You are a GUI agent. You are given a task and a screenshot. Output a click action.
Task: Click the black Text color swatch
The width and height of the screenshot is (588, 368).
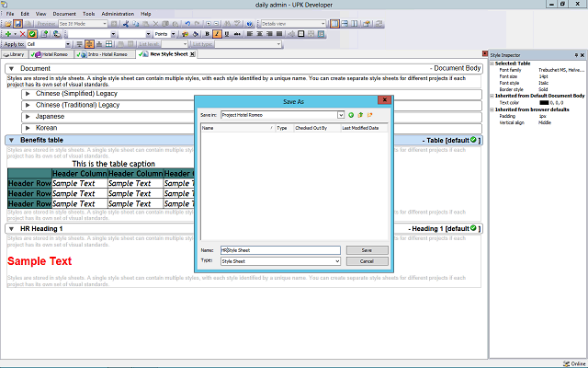click(544, 102)
